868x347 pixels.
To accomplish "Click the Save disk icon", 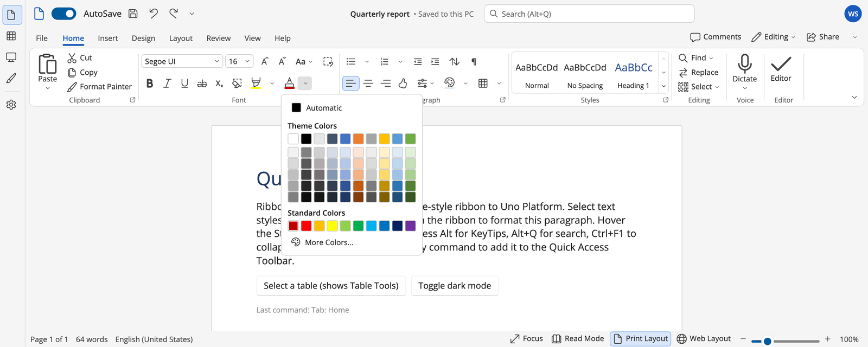I will coord(133,14).
